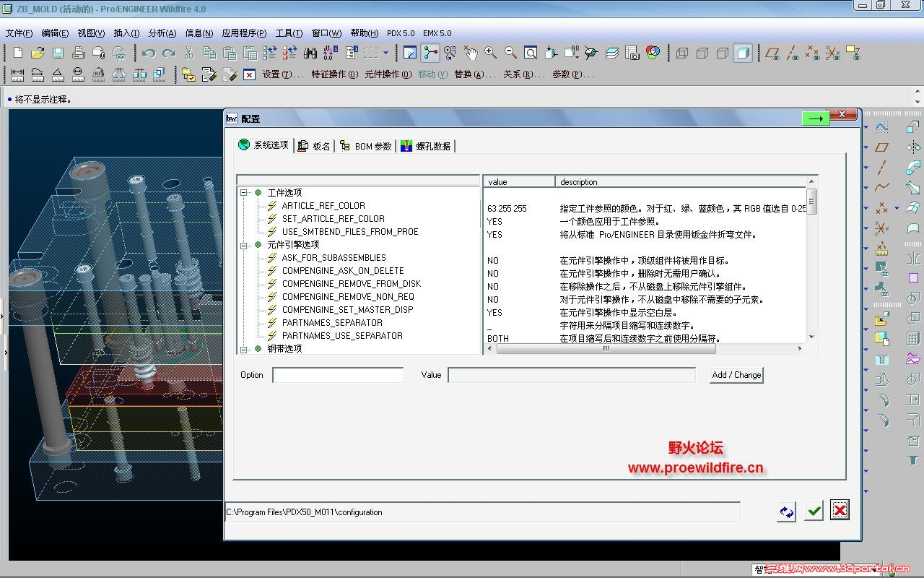Select the Pan hand tool
The height and width of the screenshot is (578, 924).
click(471, 53)
